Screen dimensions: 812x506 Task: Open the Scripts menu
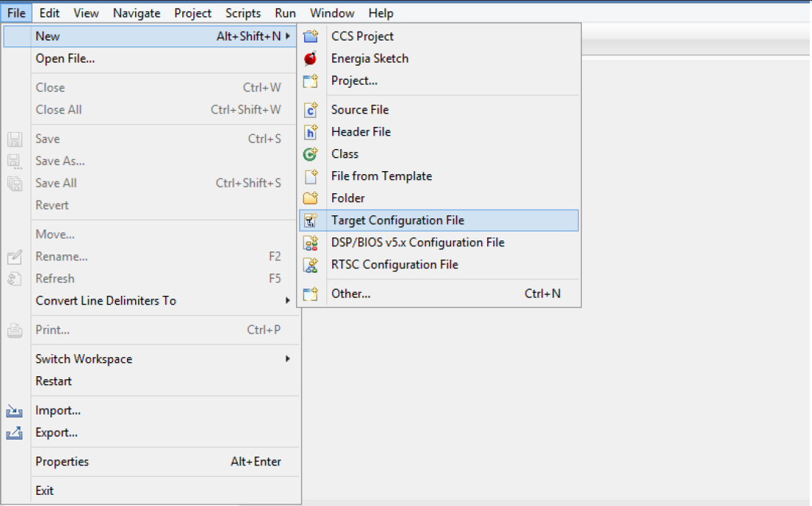click(243, 13)
